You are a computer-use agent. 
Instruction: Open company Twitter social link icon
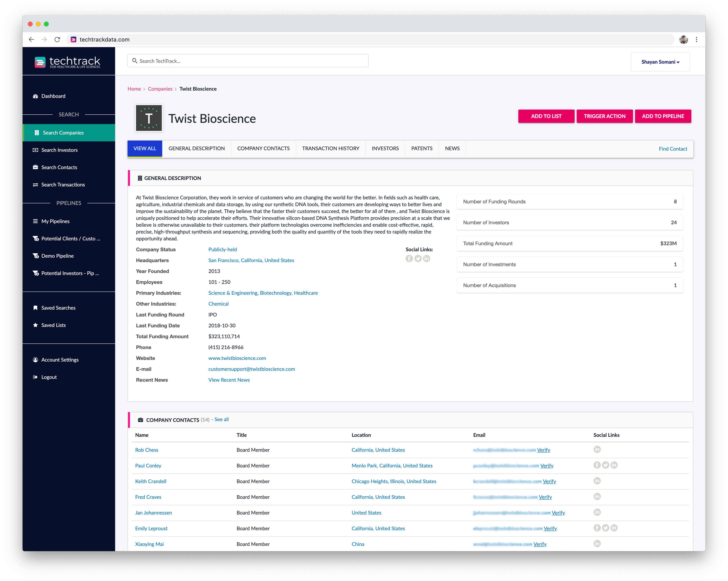click(x=418, y=259)
